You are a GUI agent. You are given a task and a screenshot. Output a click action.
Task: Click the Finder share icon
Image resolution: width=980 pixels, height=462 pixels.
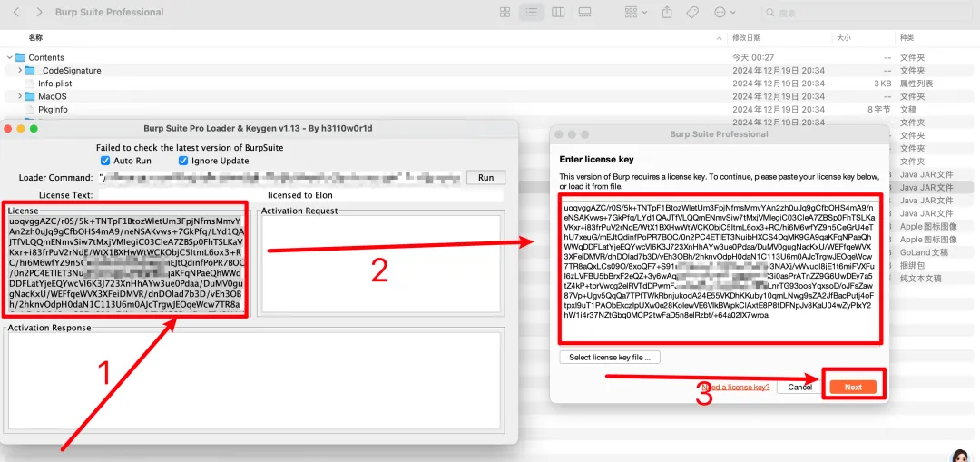pyautogui.click(x=668, y=12)
